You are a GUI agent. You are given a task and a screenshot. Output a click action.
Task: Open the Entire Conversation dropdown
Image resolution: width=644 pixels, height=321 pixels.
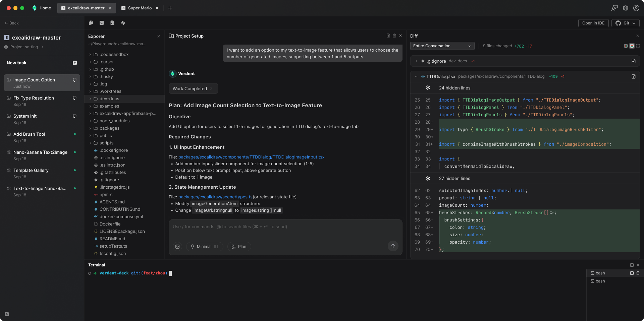click(442, 46)
